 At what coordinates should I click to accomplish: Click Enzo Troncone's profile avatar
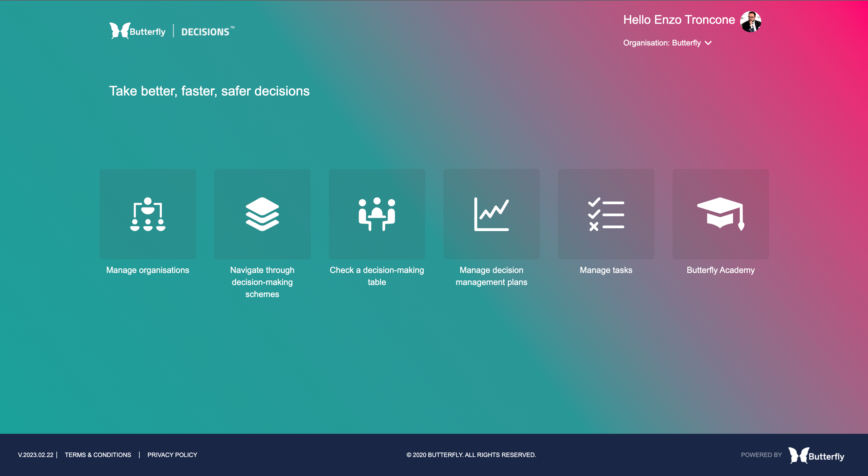pyautogui.click(x=750, y=22)
